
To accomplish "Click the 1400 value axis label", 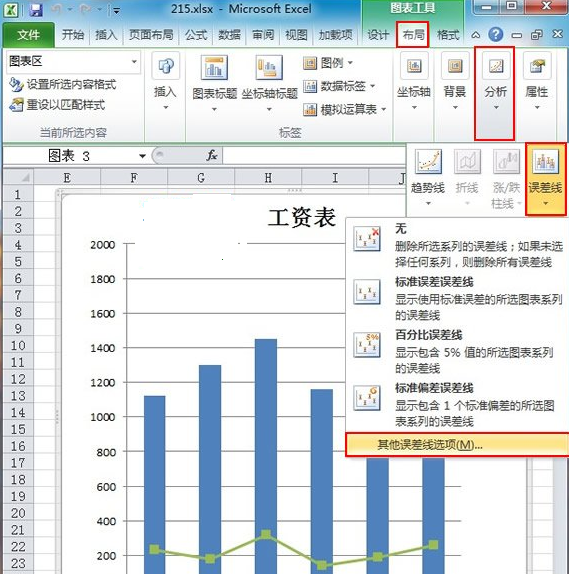I will pos(103,348).
